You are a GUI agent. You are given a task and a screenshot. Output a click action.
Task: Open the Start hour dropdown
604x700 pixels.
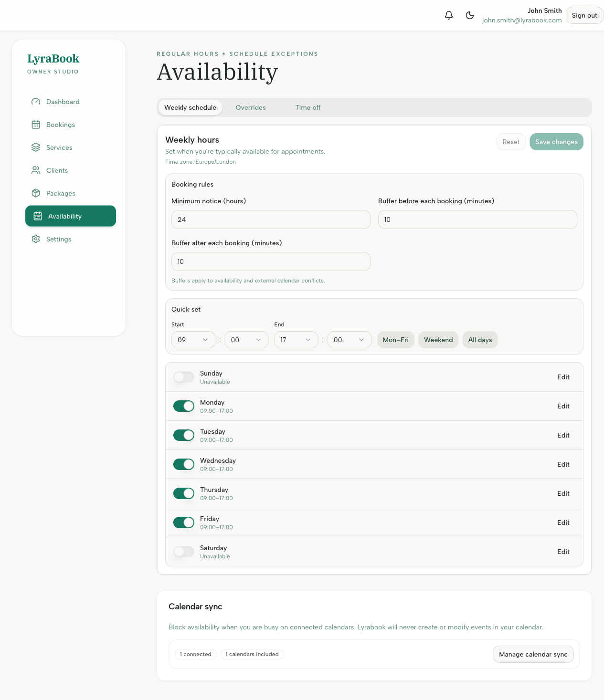(193, 340)
